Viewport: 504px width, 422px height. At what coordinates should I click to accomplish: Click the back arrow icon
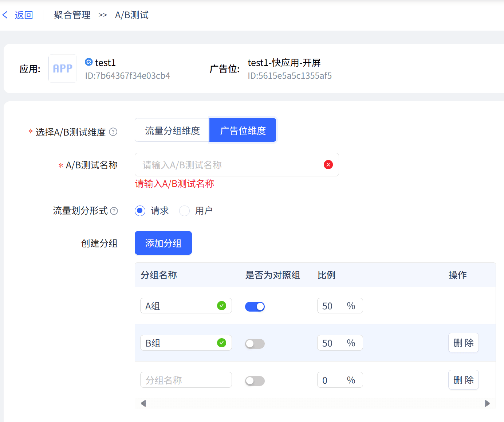tap(5, 15)
